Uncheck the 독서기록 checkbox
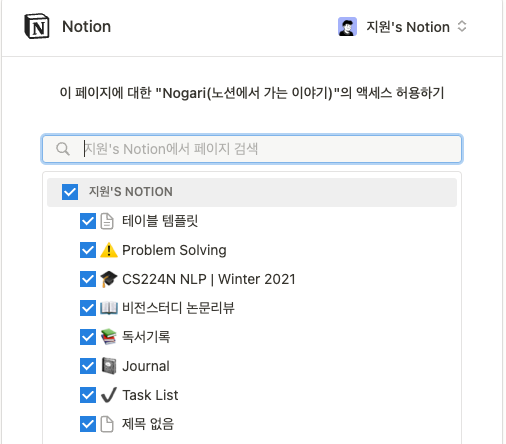 88,337
